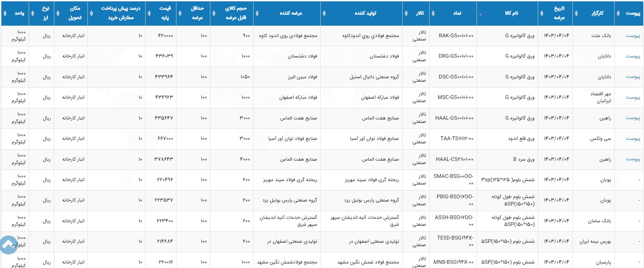Viewport: 644px width, 268px height.
Task: Toggle the active نام کالا sort arrow
Action: [480, 15]
